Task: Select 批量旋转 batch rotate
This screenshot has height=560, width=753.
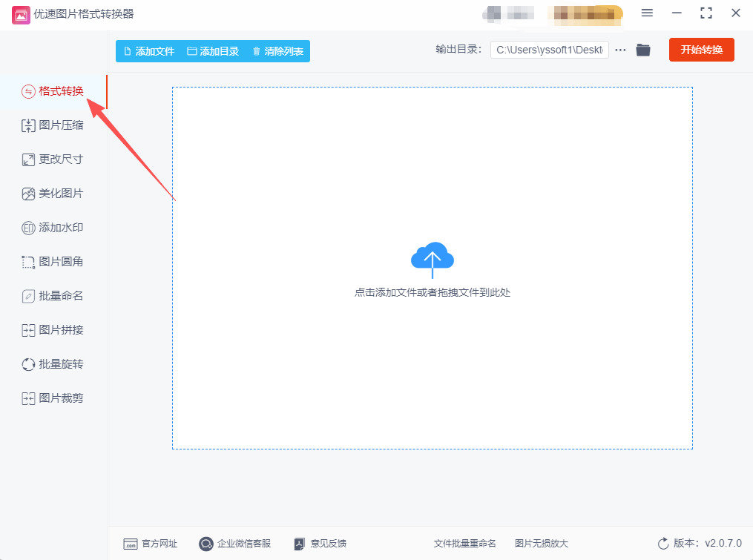Action: (x=53, y=364)
